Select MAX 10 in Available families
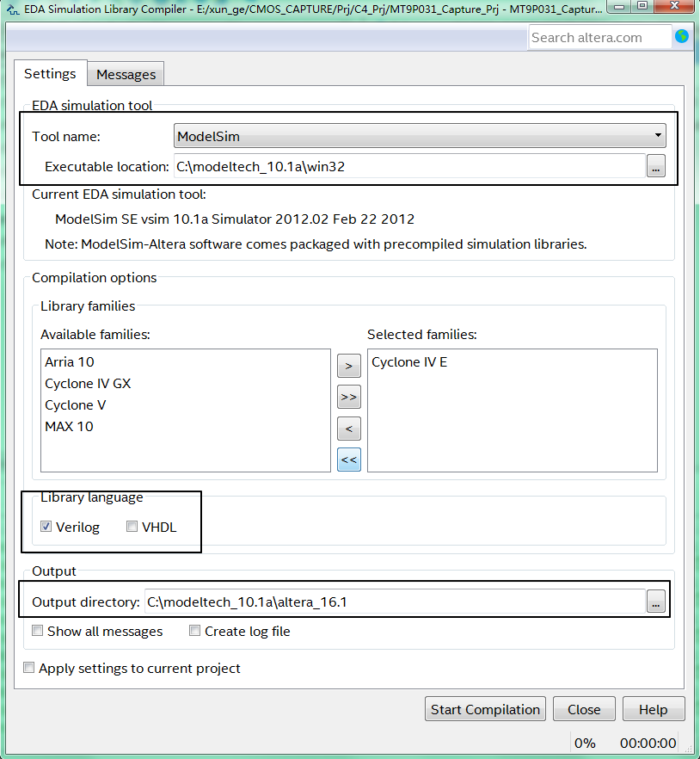 [69, 427]
